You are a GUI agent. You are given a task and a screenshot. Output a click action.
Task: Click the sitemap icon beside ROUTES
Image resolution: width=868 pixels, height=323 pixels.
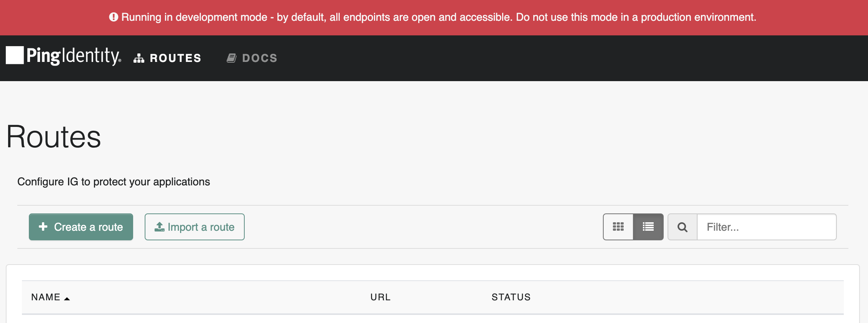click(139, 58)
